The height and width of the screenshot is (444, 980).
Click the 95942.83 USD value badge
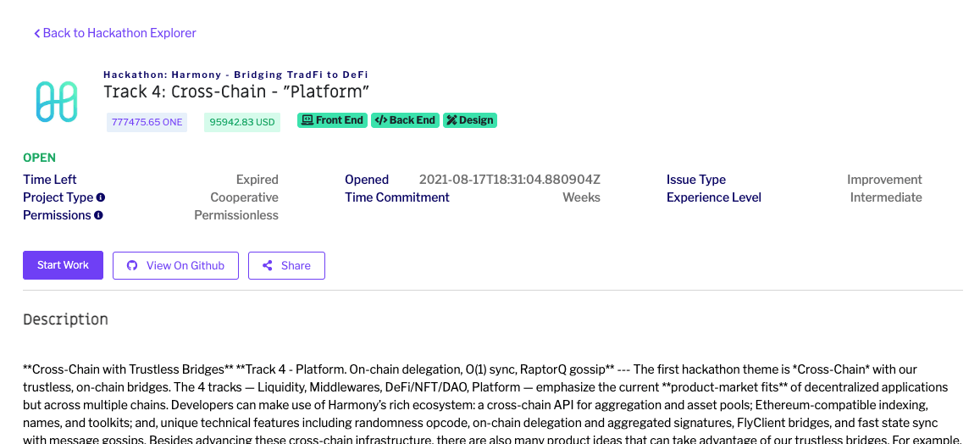pyautogui.click(x=242, y=123)
